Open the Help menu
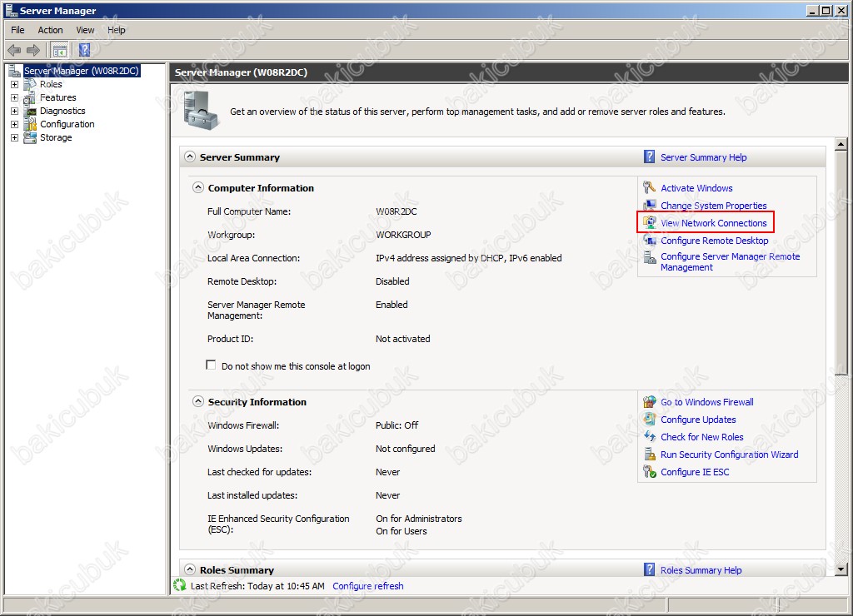This screenshot has height=616, width=853. (117, 30)
